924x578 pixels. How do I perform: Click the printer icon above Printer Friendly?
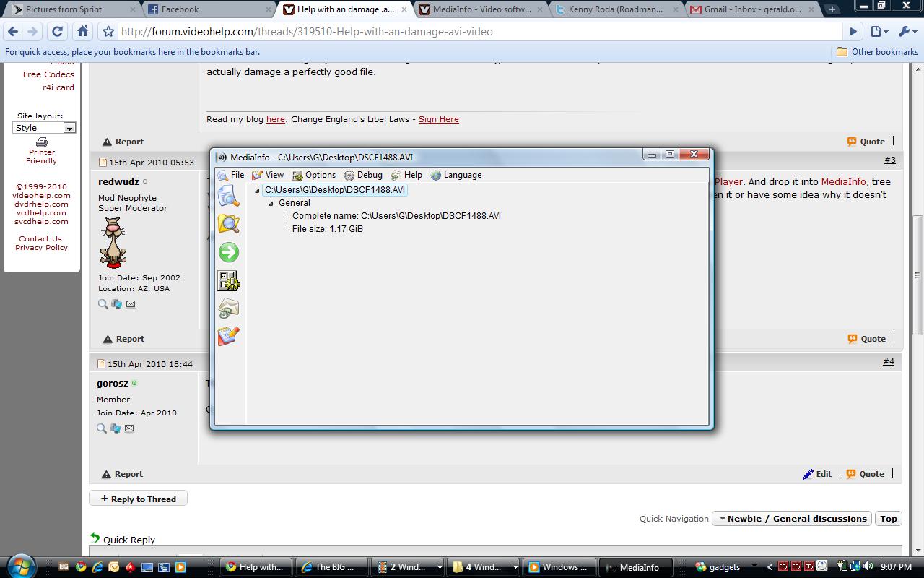(x=42, y=142)
